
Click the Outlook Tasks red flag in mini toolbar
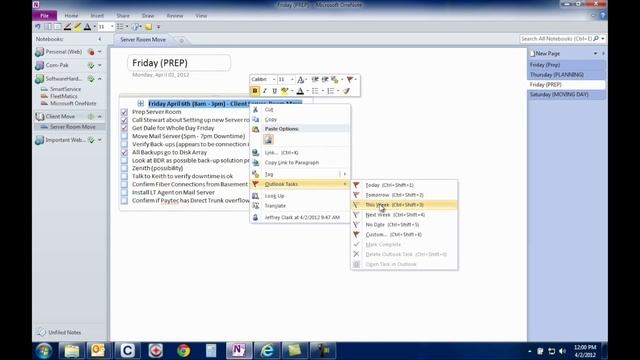(x=350, y=79)
